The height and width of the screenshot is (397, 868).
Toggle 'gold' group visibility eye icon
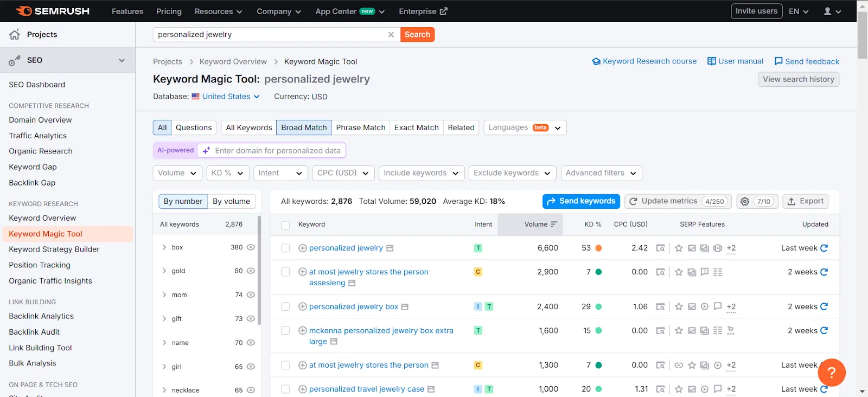click(251, 271)
